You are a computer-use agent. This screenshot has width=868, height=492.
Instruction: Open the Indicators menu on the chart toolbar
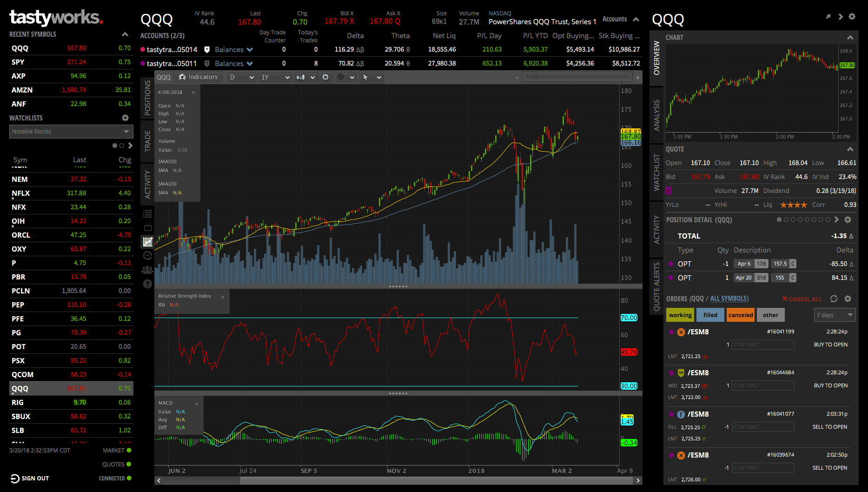pos(198,77)
